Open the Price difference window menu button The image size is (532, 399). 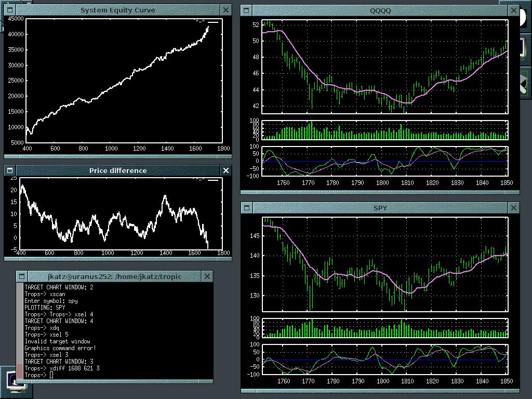[x=10, y=170]
